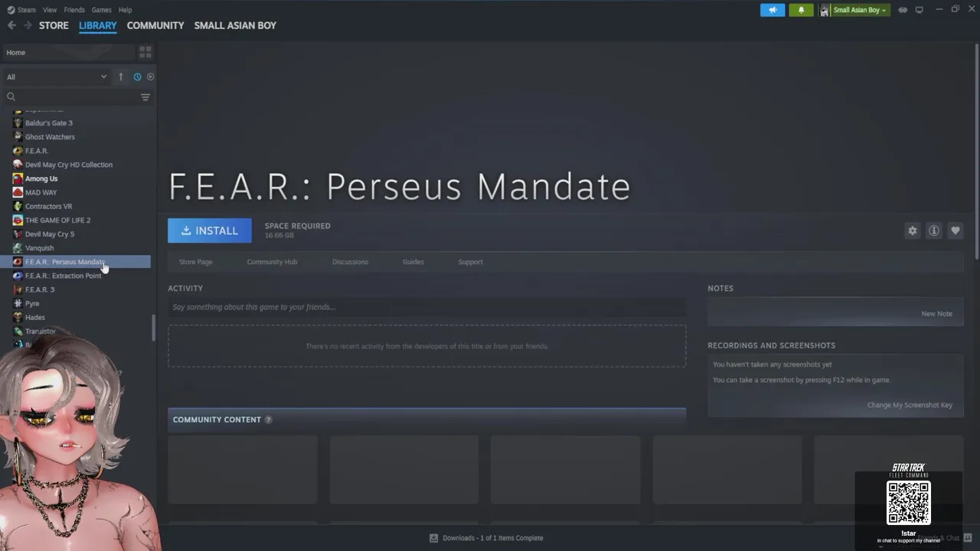Expand the Small Asian Boy account dropdown

pyautogui.click(x=860, y=10)
